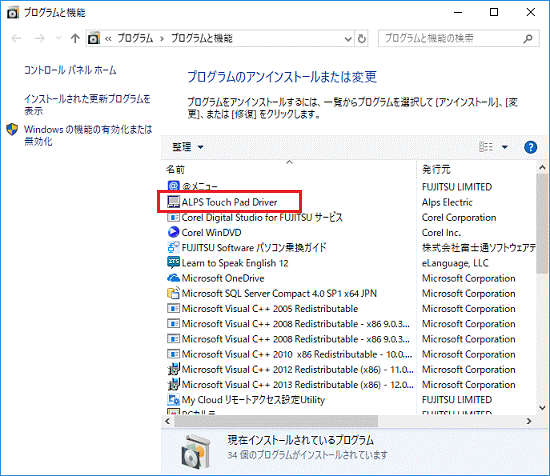Image resolution: width=550 pixels, height=476 pixels.
Task: Click the プログラム breadcrumb
Action: (135, 38)
